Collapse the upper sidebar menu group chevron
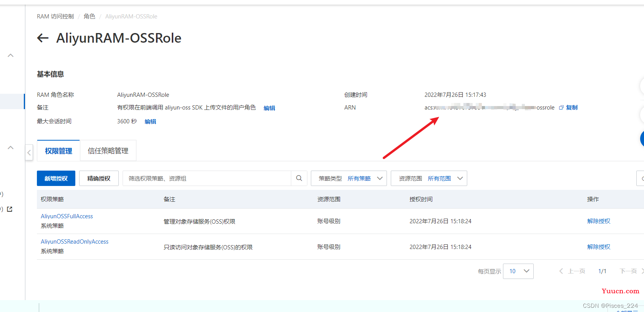Viewport: 644px width, 312px height. [11, 55]
